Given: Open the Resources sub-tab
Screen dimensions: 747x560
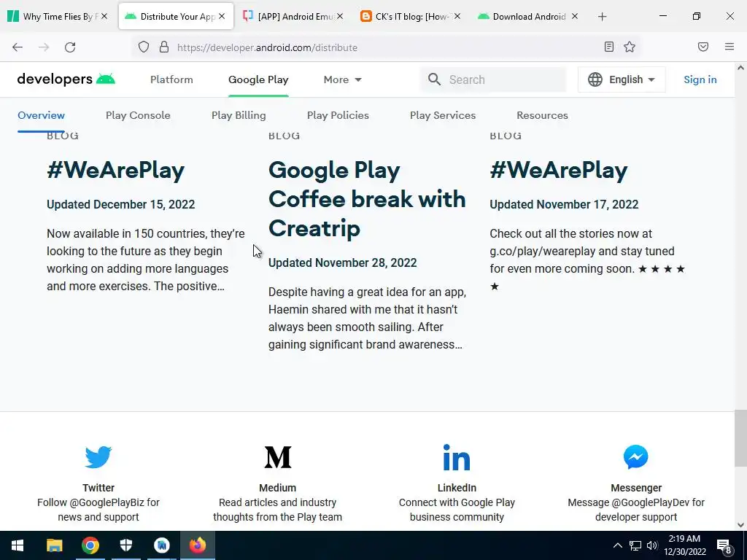Looking at the screenshot, I should tap(542, 115).
